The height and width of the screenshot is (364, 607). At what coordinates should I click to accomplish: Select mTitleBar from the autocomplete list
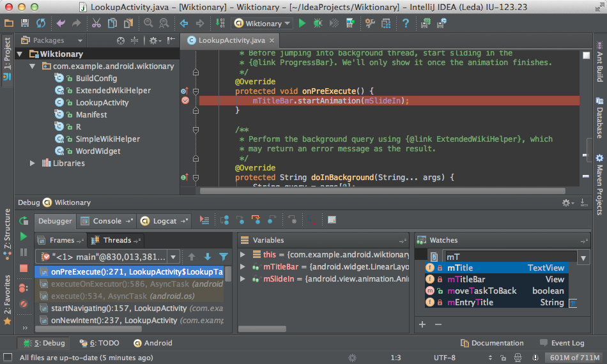click(466, 280)
